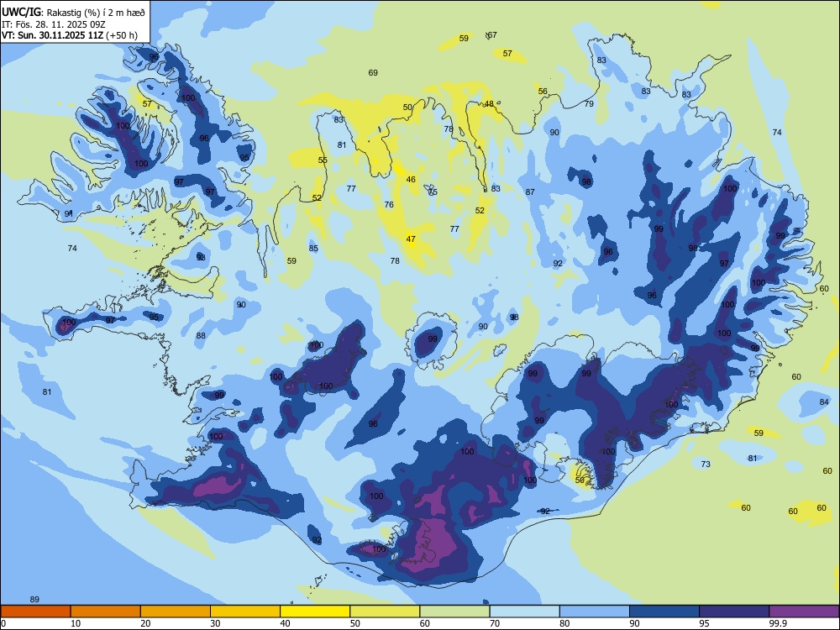Click the bright yellow 40–50 legend swatch
840x630 pixels.
[315, 612]
